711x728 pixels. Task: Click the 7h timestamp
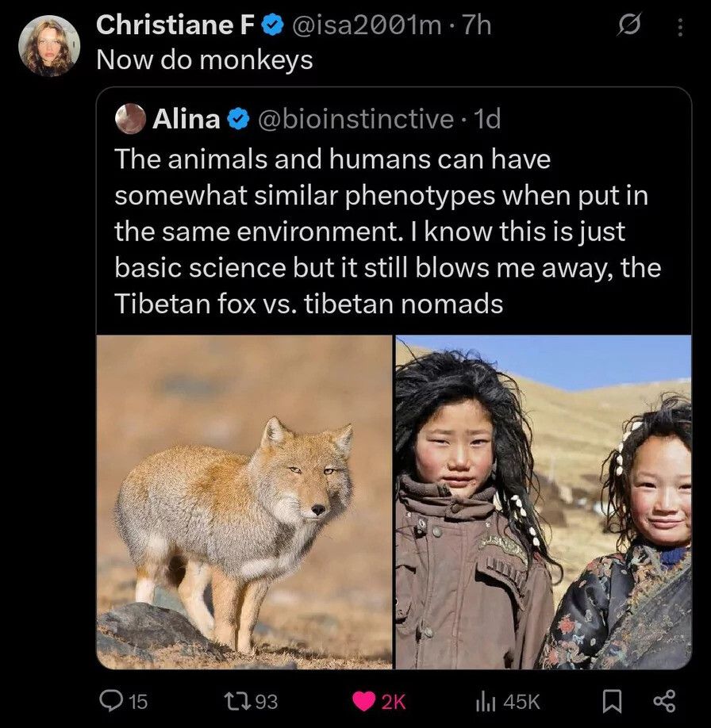[477, 26]
